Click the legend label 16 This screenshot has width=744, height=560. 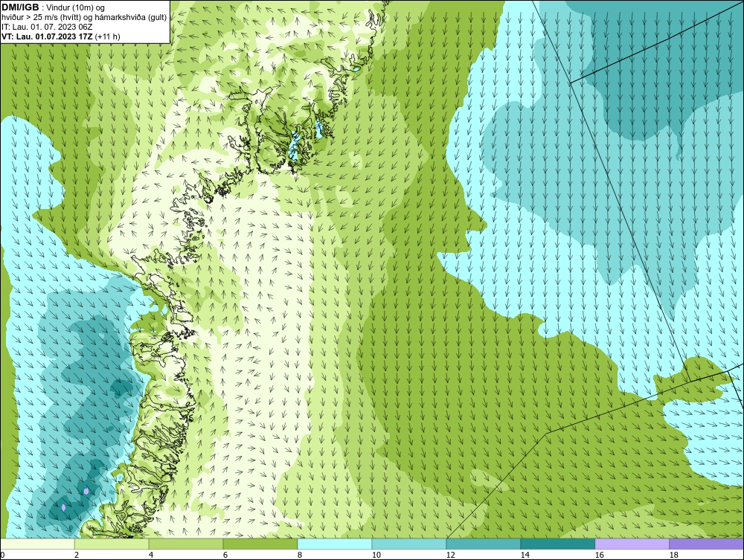coord(599,555)
